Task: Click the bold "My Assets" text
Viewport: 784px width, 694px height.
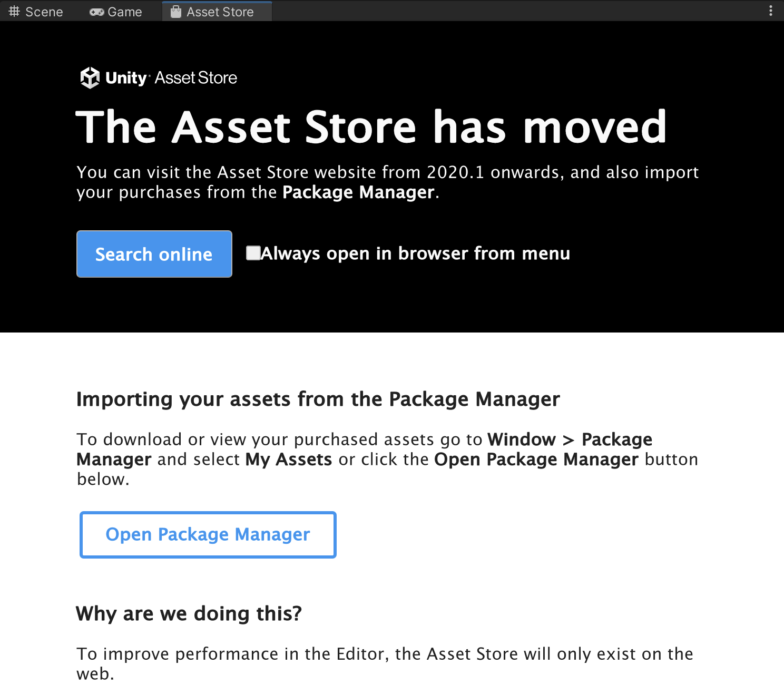Action: (289, 460)
